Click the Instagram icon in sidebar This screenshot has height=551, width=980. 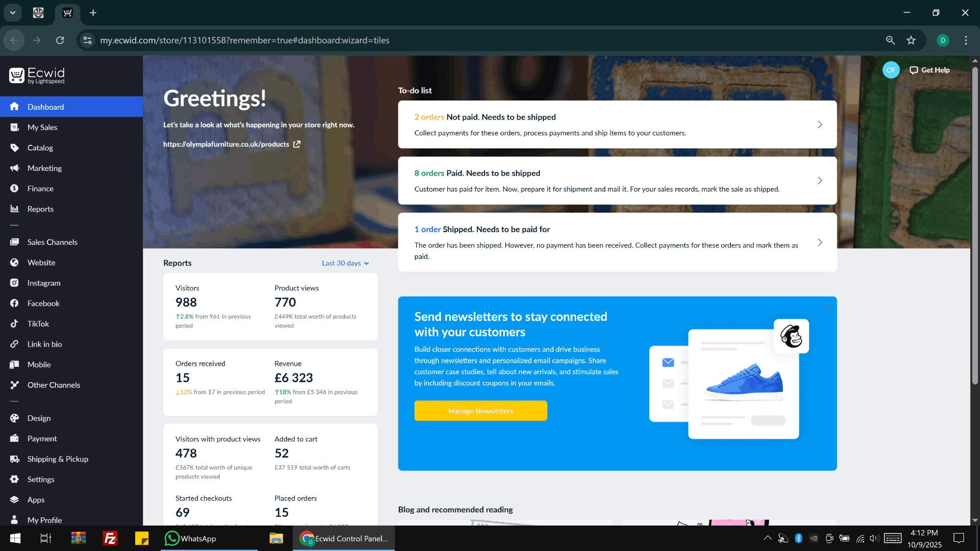click(x=15, y=283)
